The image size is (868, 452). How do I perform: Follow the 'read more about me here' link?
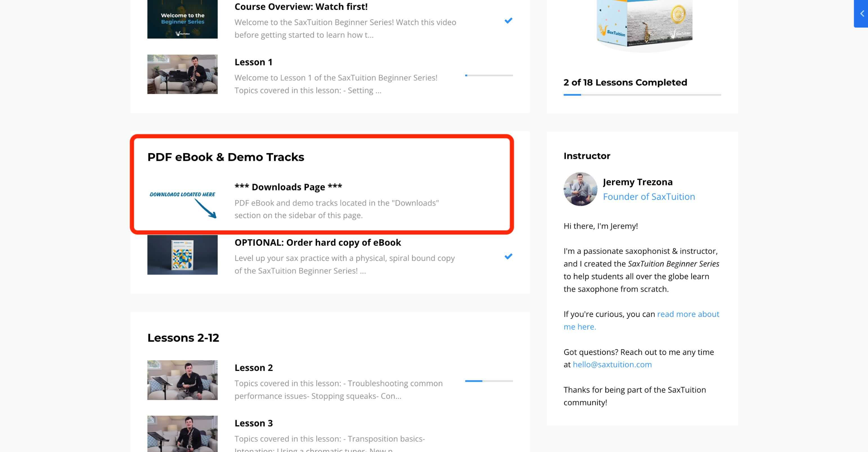click(688, 314)
